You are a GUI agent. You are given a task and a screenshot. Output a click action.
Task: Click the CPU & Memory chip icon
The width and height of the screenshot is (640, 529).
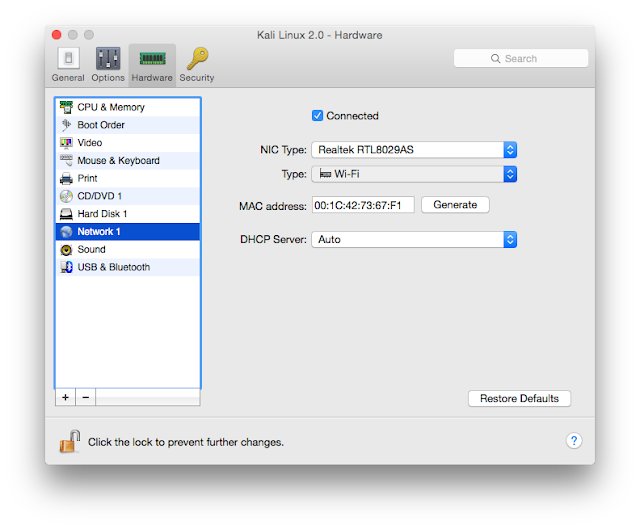66,107
